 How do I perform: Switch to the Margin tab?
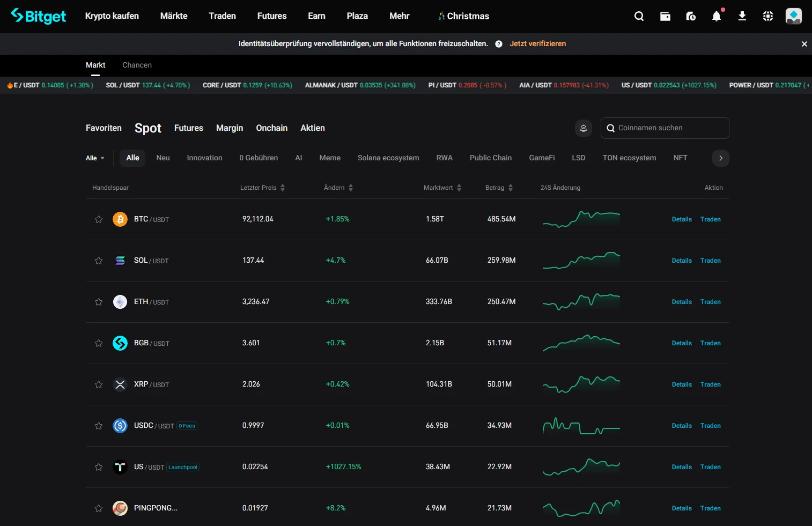pos(230,128)
